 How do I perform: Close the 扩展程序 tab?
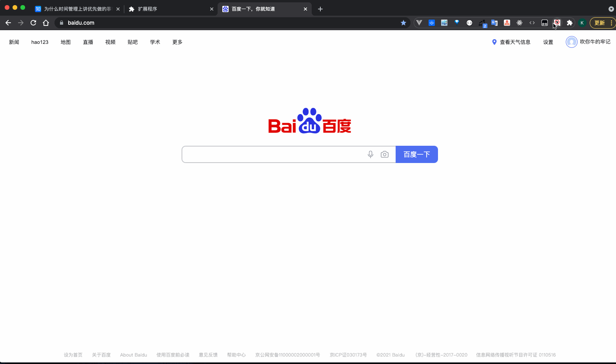coord(212,9)
